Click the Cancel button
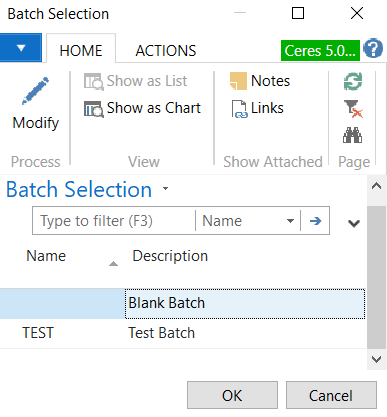Screen dimensions: 387x417 331,395
